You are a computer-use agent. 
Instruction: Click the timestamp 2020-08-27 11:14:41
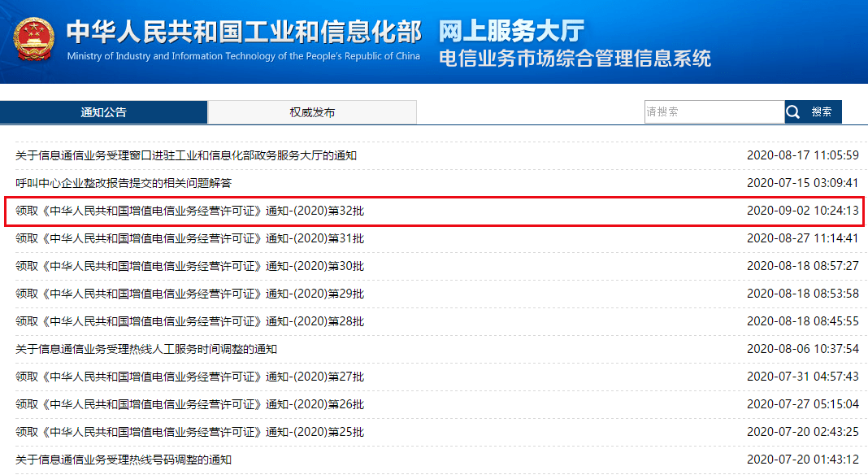pyautogui.click(x=803, y=238)
